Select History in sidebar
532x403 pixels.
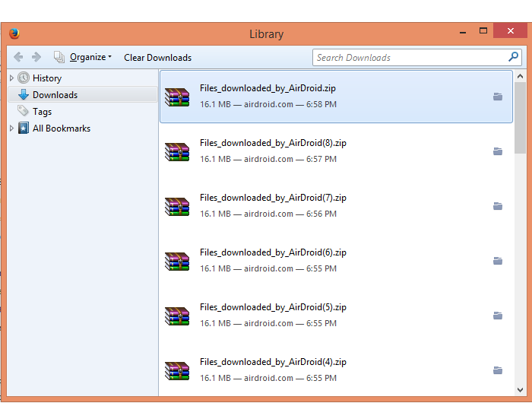coord(47,78)
